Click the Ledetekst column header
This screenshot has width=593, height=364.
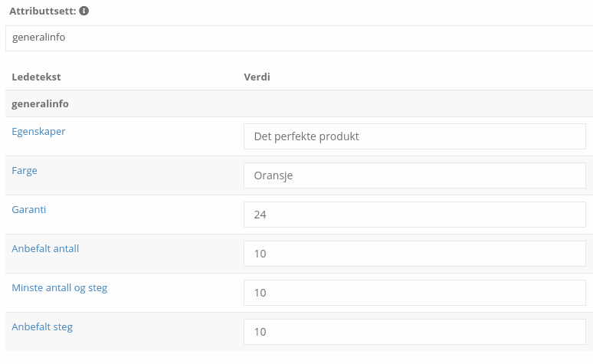click(36, 77)
